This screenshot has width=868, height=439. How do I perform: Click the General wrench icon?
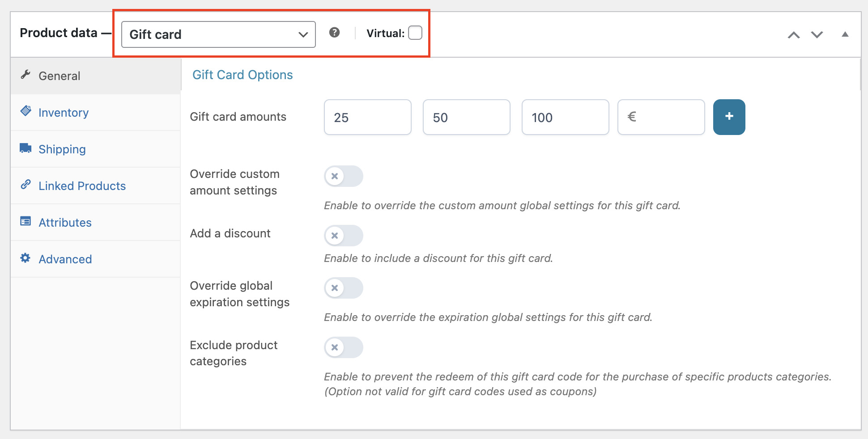[26, 75]
